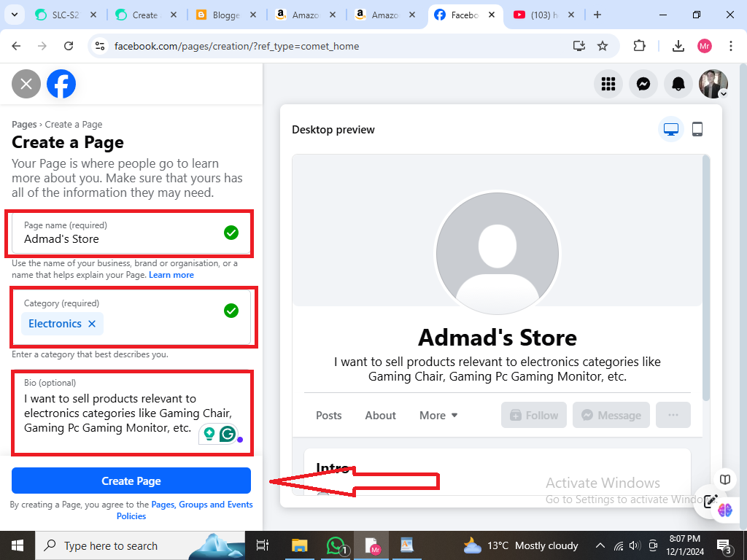The image size is (747, 560).
Task: Click the Create Page button
Action: 131,481
